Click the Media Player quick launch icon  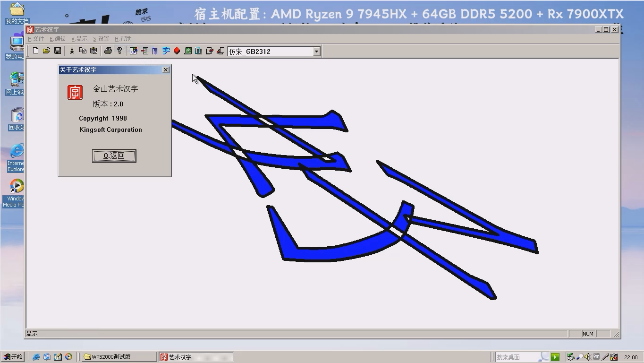[68, 357]
